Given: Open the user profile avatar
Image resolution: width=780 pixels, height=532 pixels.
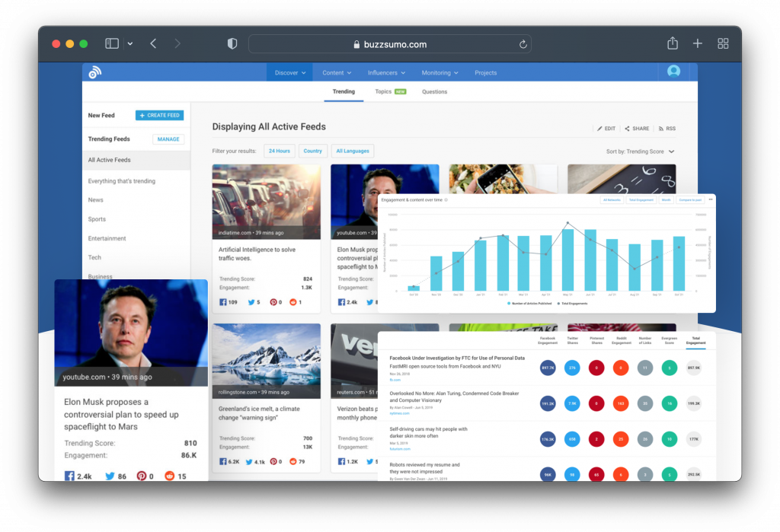Looking at the screenshot, I should point(673,72).
